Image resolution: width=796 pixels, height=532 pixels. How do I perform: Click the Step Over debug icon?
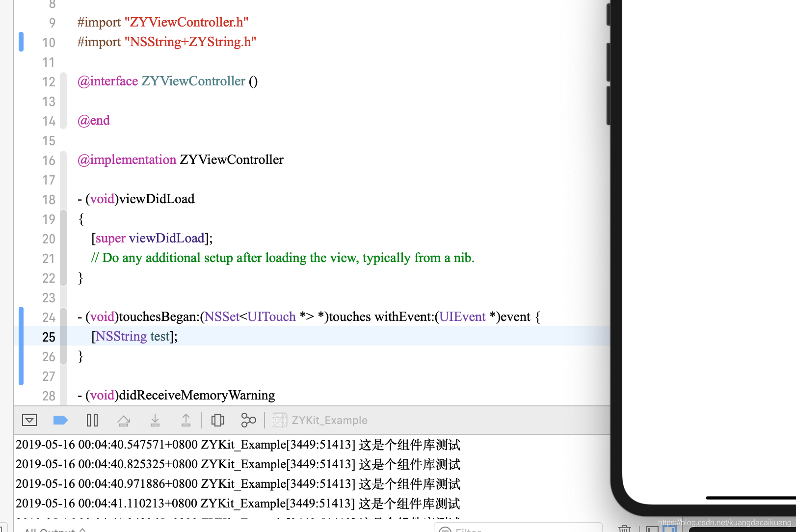pos(124,420)
